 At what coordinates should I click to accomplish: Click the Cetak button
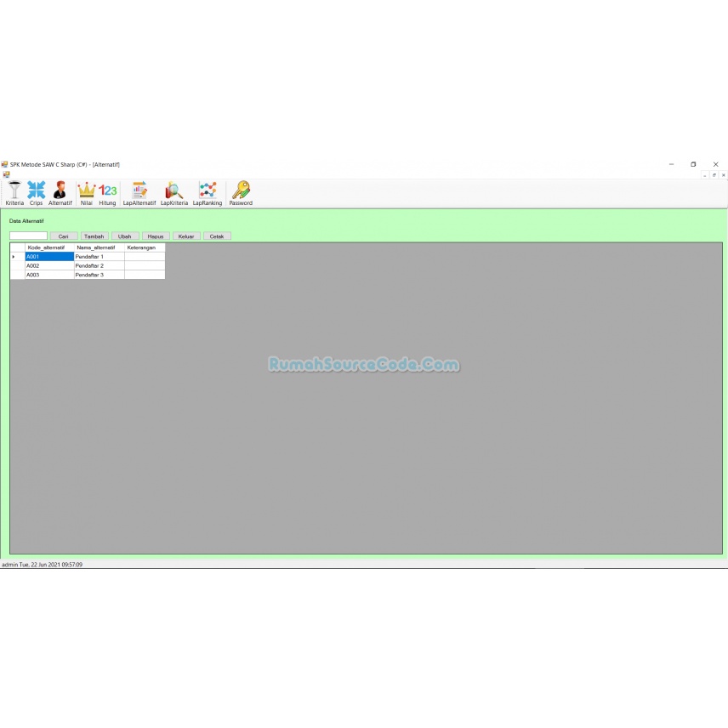(217, 236)
